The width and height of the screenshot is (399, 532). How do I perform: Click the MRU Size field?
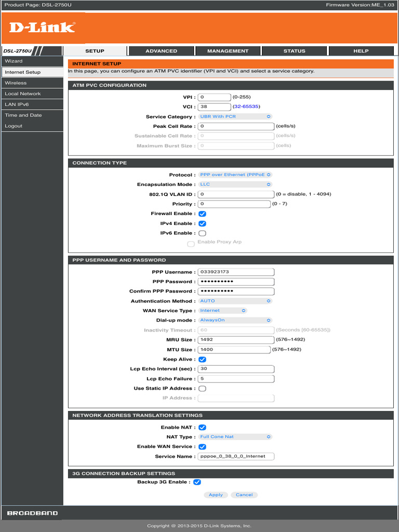pyautogui.click(x=236, y=340)
